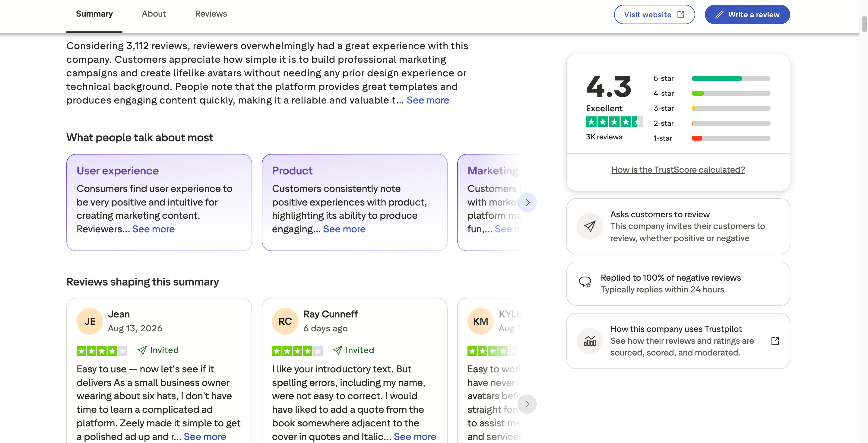Open How is the TrustScore calculated link
This screenshot has width=868, height=443.
[x=678, y=170]
